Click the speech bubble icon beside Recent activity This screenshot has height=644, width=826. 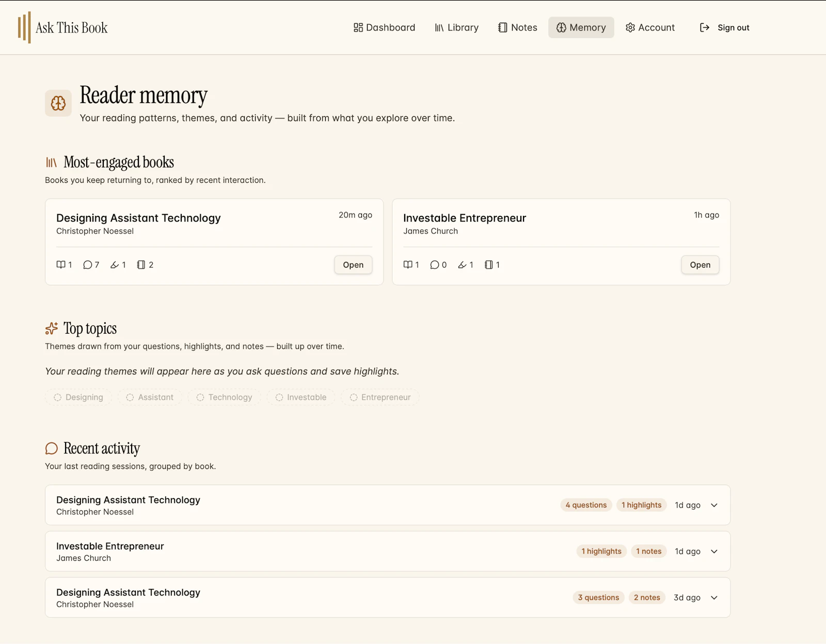(52, 448)
